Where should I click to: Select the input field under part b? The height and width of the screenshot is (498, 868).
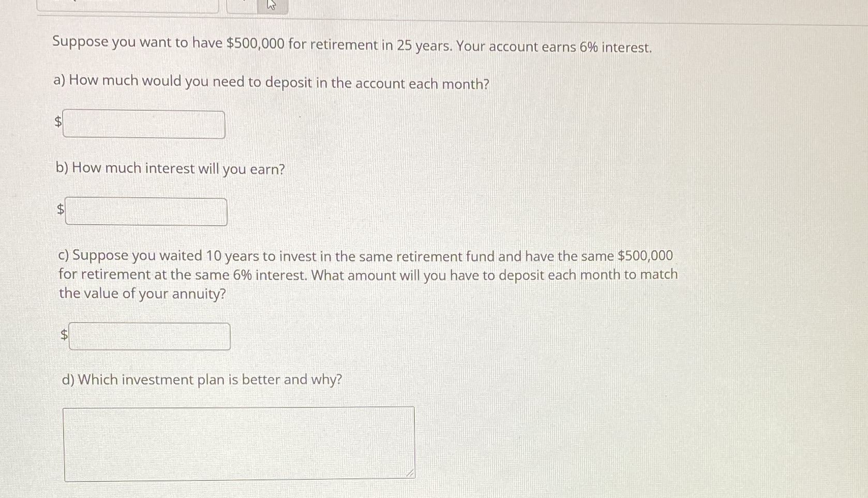click(x=146, y=212)
